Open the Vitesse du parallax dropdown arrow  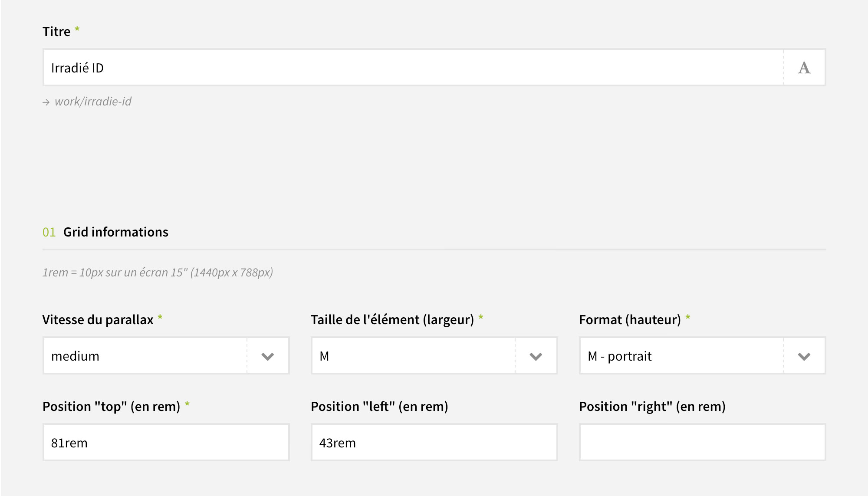coord(268,356)
